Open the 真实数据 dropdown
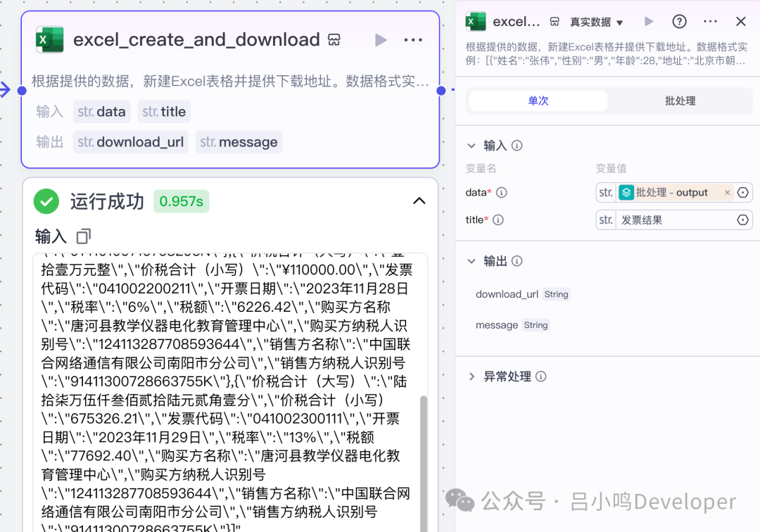This screenshot has height=532, width=760. (x=596, y=22)
